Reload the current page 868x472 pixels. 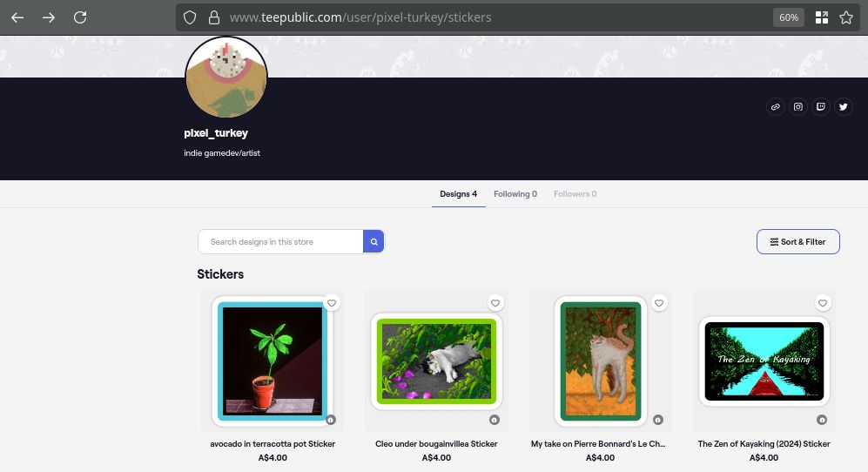[x=80, y=17]
